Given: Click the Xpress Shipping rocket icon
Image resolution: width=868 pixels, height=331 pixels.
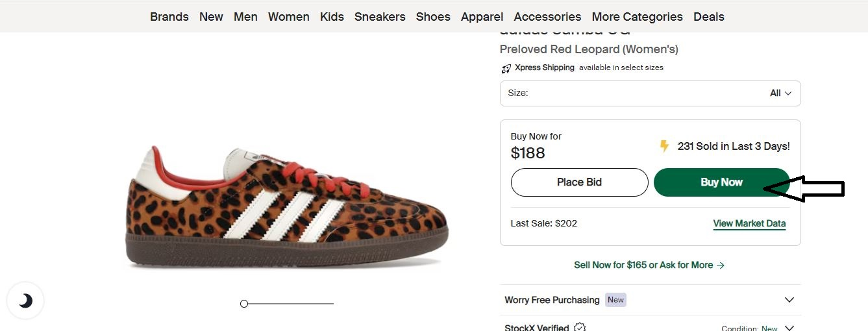Looking at the screenshot, I should [506, 68].
